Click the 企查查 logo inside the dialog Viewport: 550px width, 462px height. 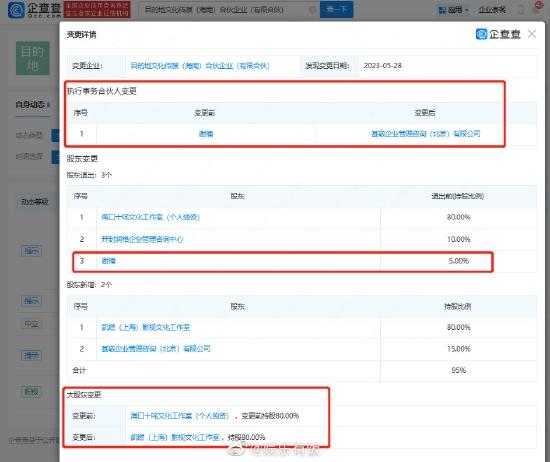click(x=498, y=34)
